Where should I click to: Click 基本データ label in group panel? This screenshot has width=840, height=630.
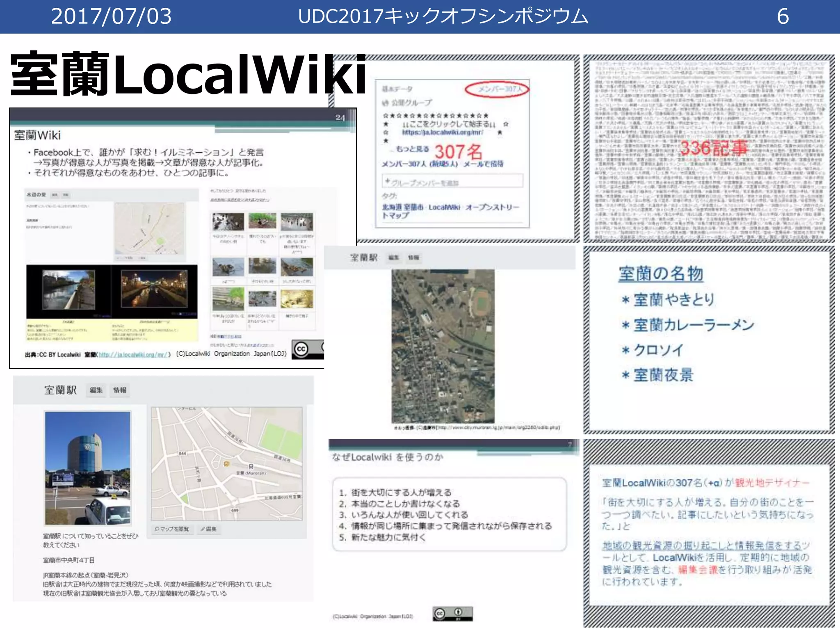(397, 89)
